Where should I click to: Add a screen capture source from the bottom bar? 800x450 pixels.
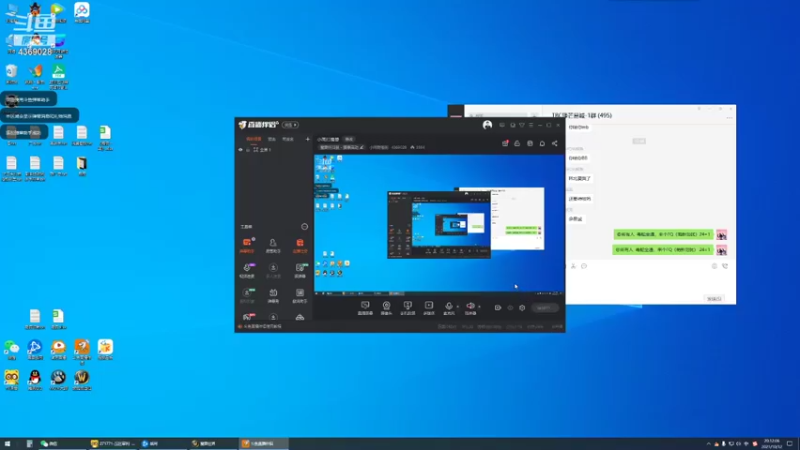(365, 308)
